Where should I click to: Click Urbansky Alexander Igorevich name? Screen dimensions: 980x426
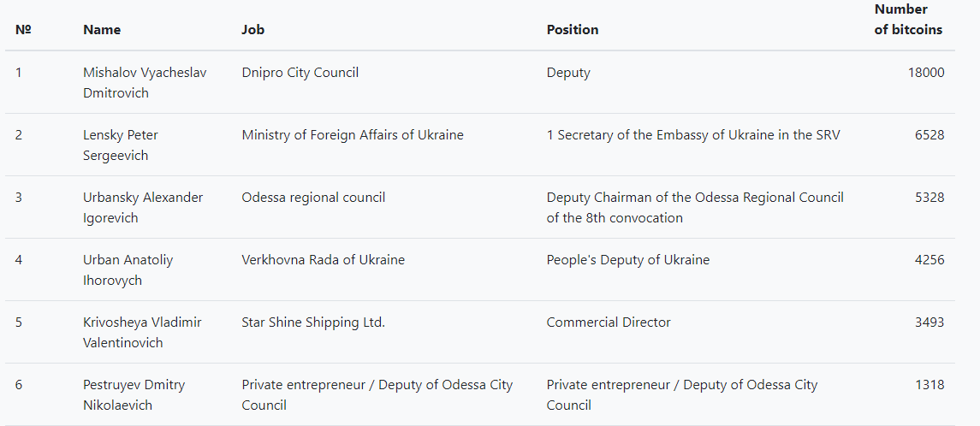pyautogui.click(x=143, y=208)
